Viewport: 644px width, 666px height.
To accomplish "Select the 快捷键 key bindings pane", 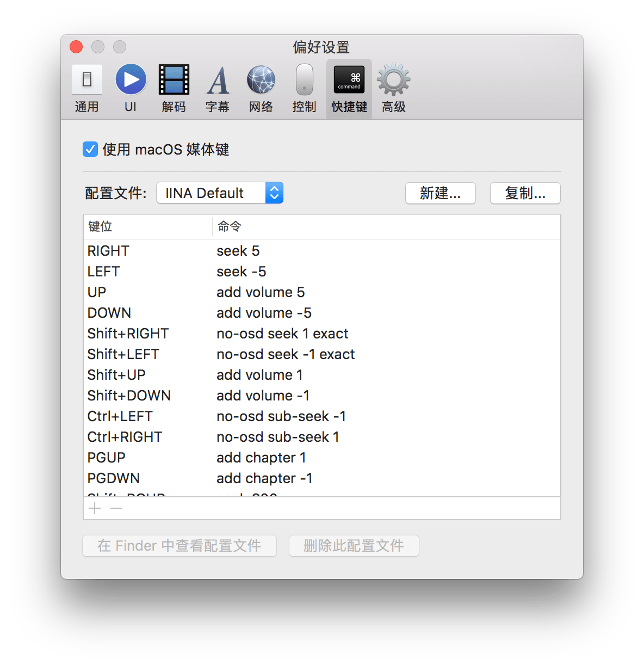I will (349, 89).
